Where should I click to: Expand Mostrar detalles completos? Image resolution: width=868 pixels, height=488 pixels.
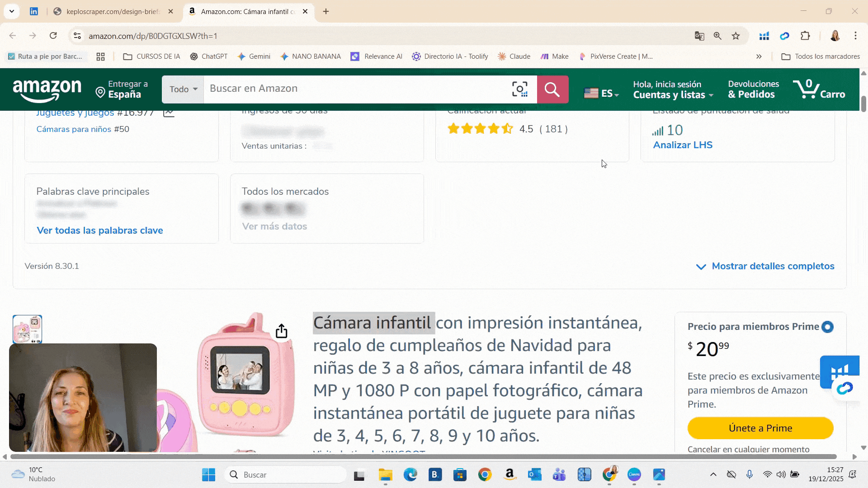[x=765, y=266]
